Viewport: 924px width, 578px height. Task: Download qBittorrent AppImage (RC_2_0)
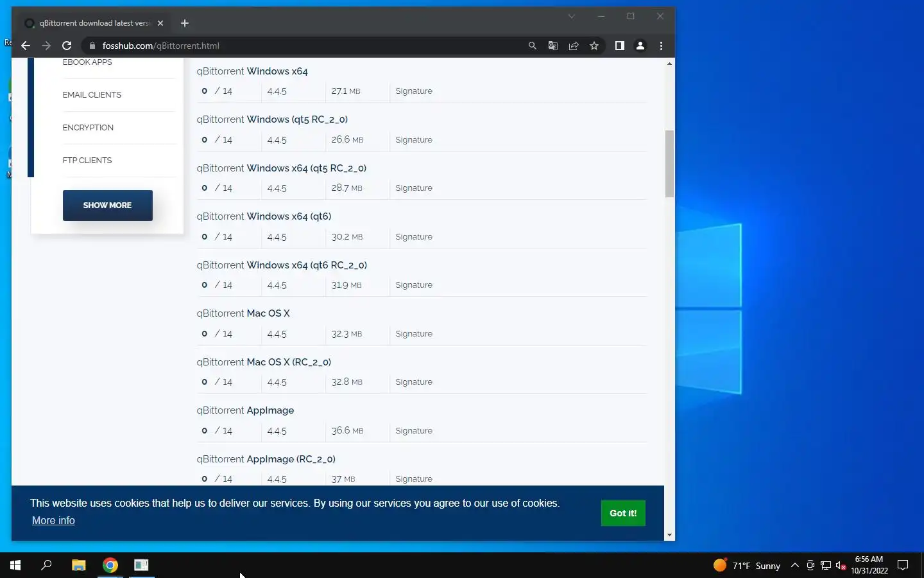[266, 459]
